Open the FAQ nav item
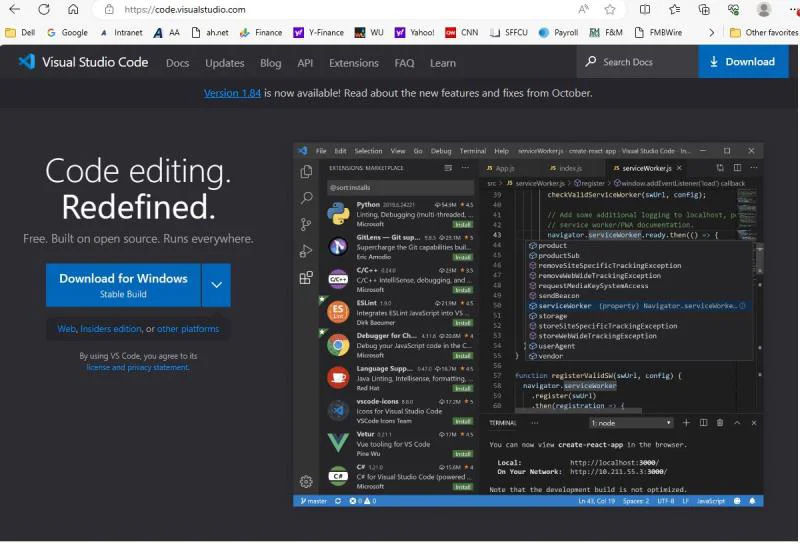This screenshot has width=800, height=544. 404,63
